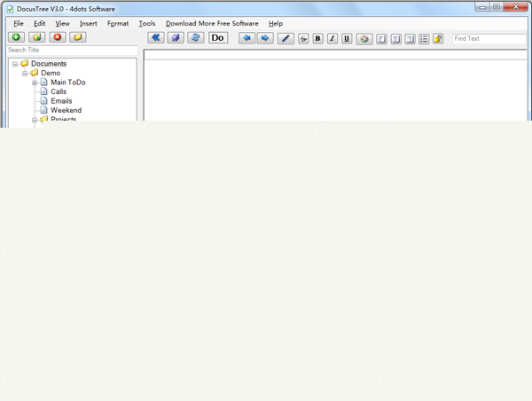Click the folder with green arrow button

click(37, 37)
